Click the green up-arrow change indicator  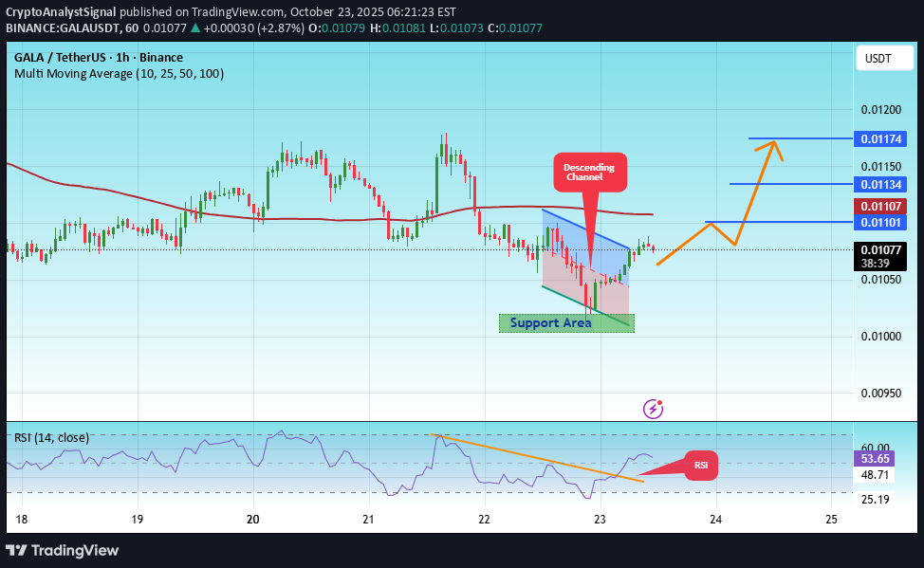tap(195, 28)
